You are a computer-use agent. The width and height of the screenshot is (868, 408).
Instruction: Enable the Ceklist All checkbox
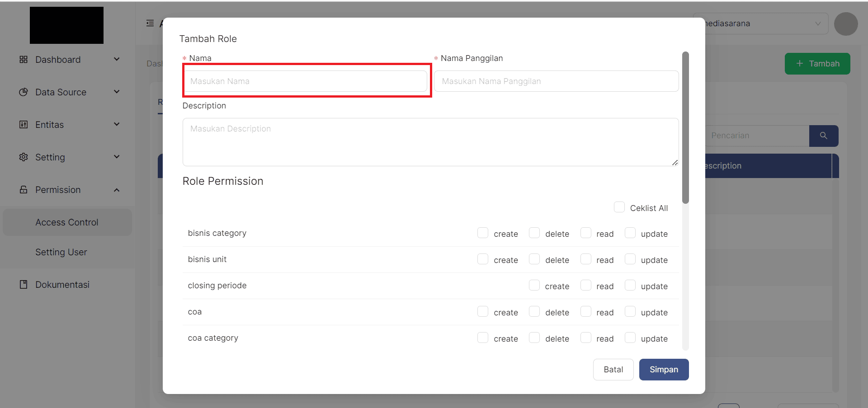(619, 207)
